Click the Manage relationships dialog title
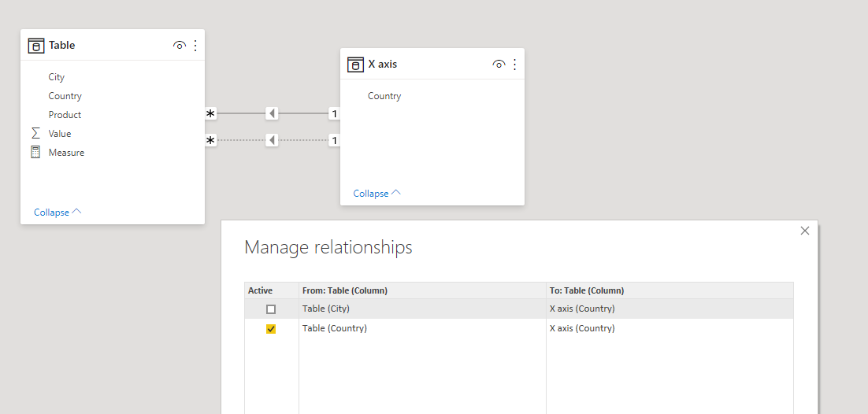This screenshot has width=868, height=414. click(x=328, y=247)
